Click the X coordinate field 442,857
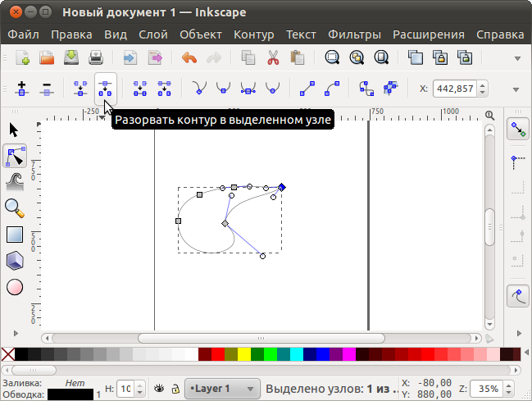Image resolution: width=532 pixels, height=401 pixels. coord(455,89)
